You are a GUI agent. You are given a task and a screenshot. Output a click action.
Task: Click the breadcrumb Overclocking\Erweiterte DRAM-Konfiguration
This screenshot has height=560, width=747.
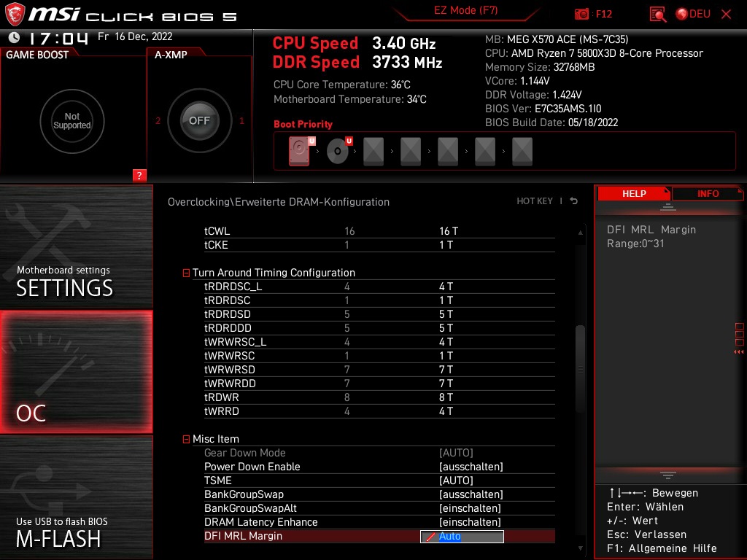(278, 202)
